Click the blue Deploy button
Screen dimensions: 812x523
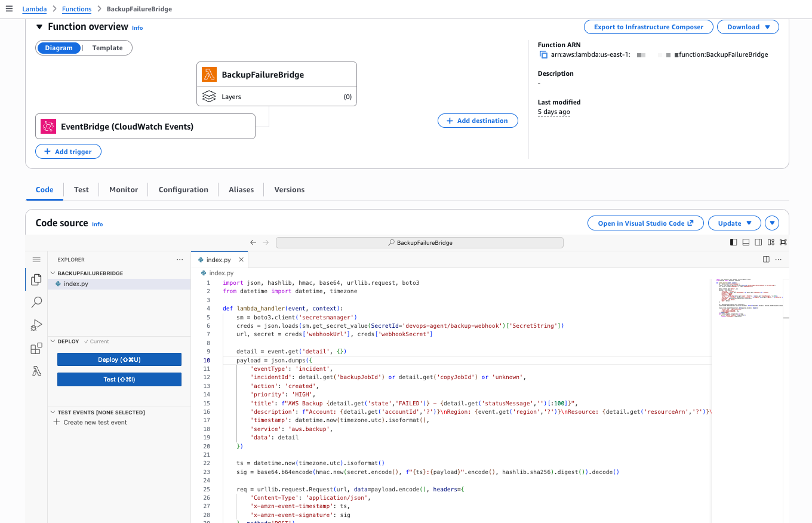click(x=119, y=359)
